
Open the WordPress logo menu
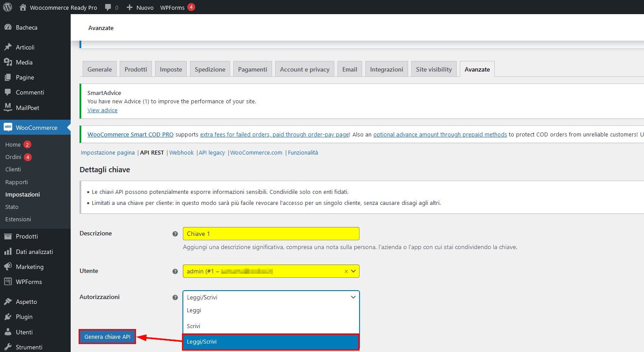[x=8, y=7]
